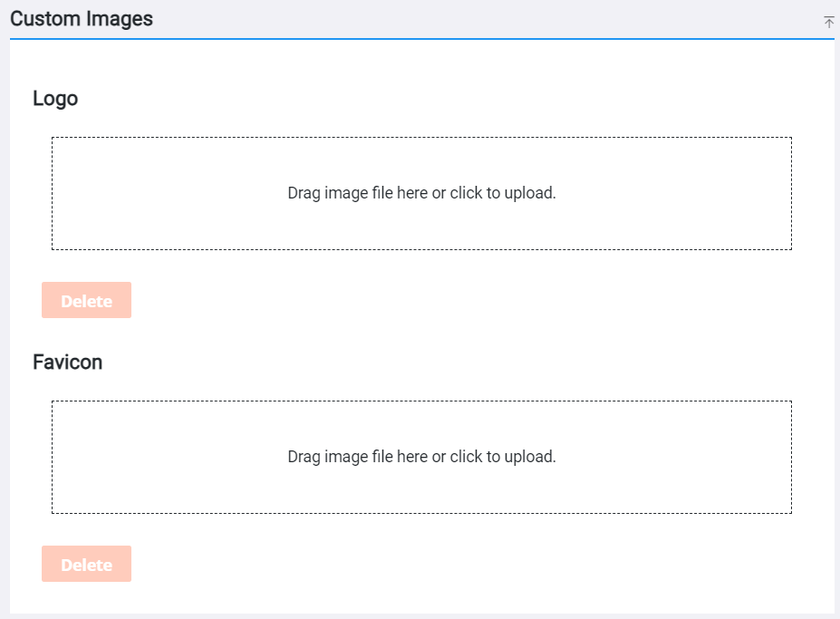Click the Favicon section heading
This screenshot has width=840, height=619.
coord(67,363)
